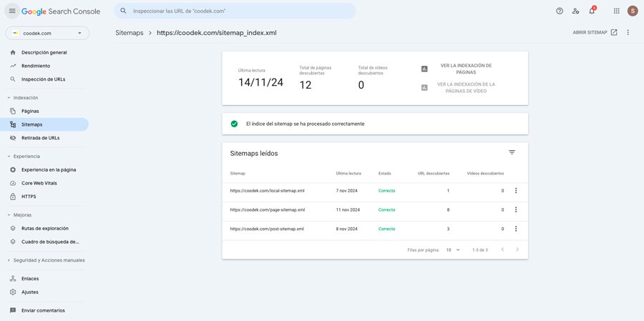Click the Sitemaps breadcrumb link

pyautogui.click(x=130, y=33)
